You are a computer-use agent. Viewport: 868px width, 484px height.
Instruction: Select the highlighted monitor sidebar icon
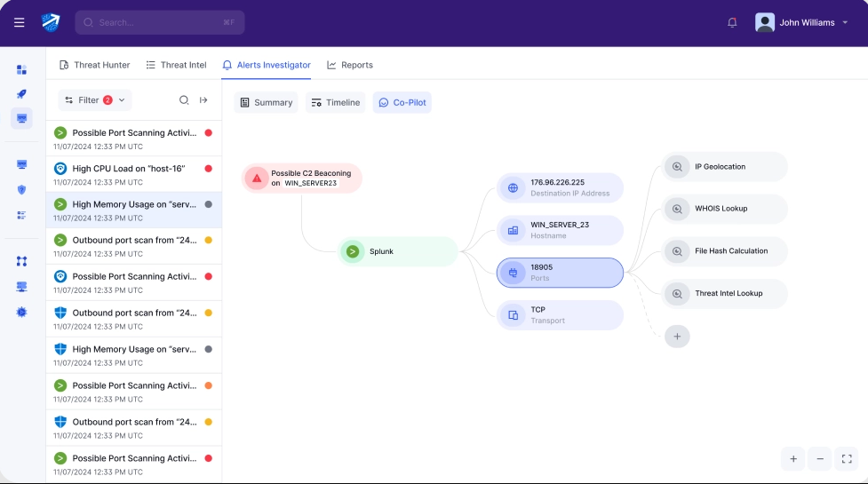[21, 118]
